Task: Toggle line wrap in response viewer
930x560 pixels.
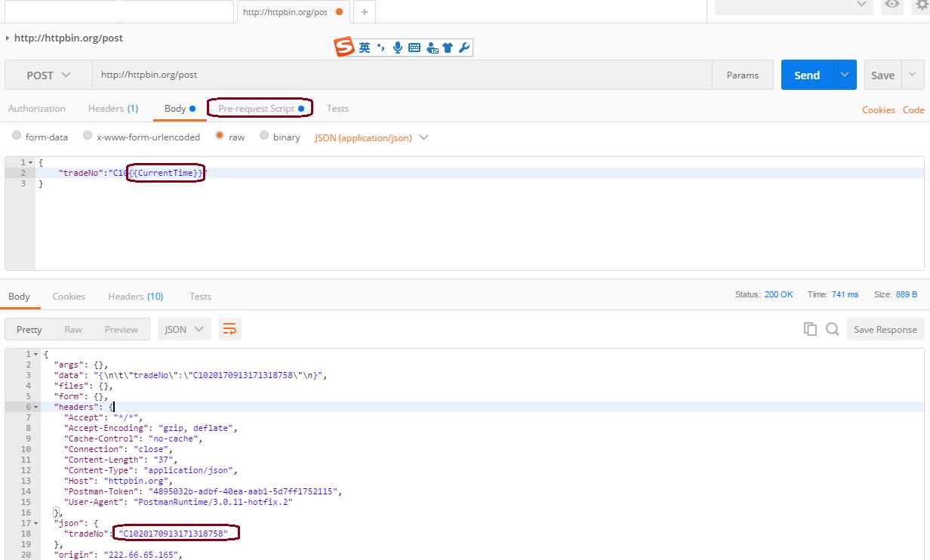Action: (x=229, y=329)
